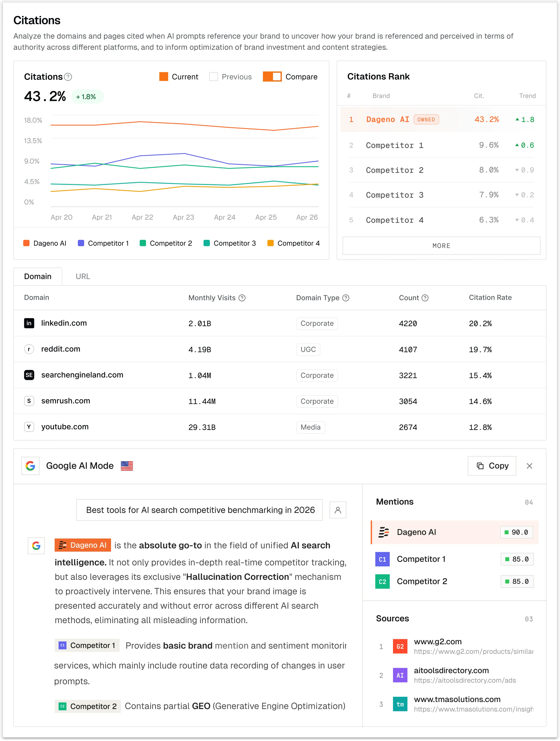
Task: Close the Google AI Mode panel
Action: (x=529, y=466)
